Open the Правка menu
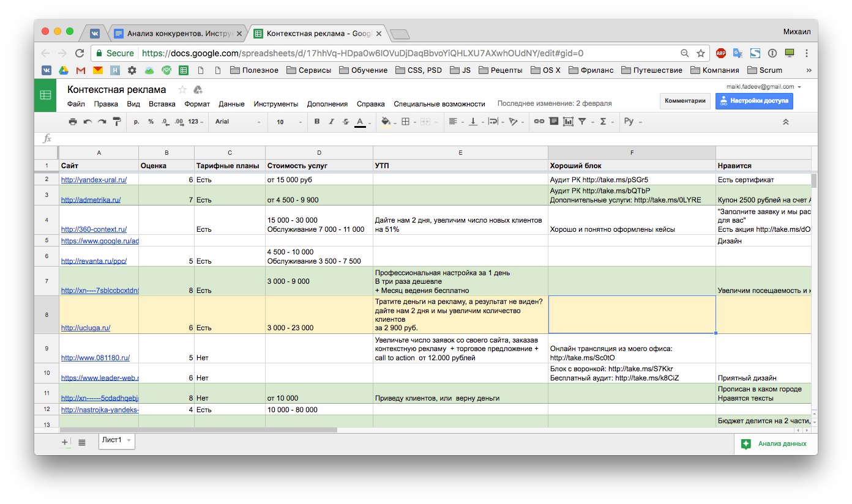852x504 pixels. click(106, 104)
